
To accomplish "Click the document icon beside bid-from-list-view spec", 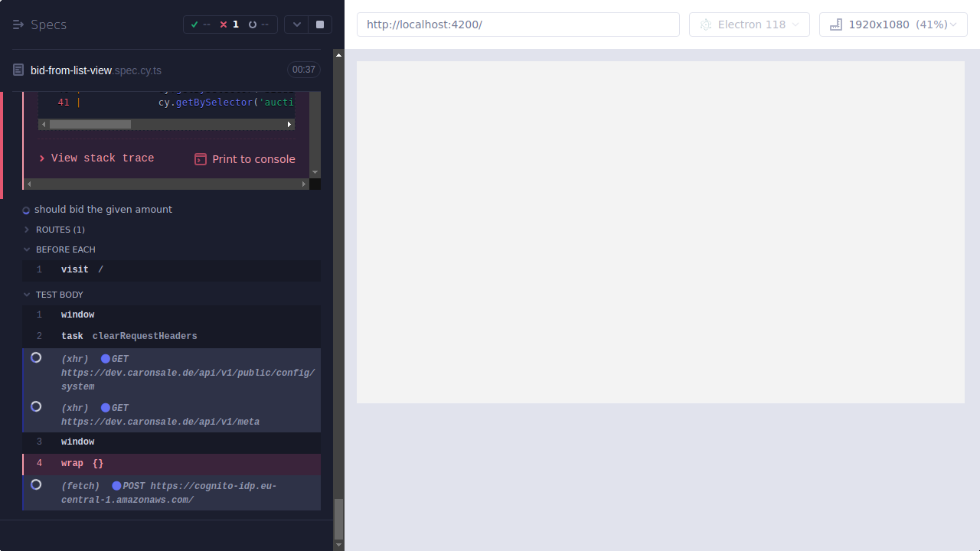I will pyautogui.click(x=16, y=70).
